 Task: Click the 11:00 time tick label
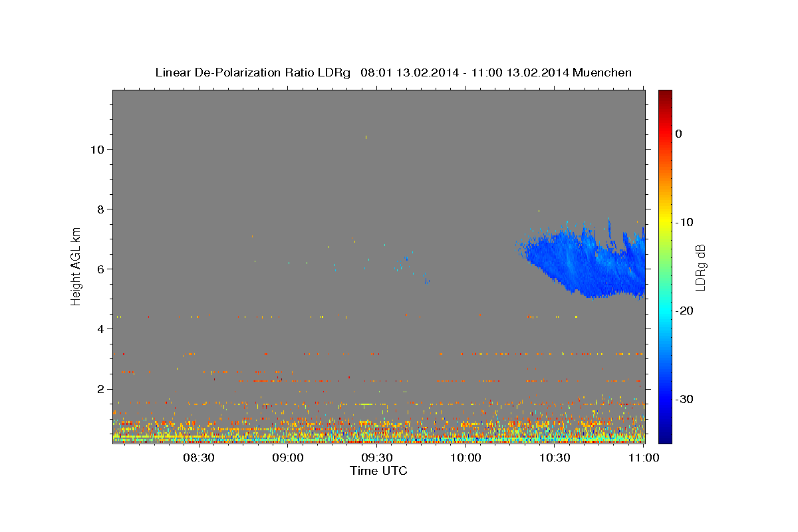(644, 458)
